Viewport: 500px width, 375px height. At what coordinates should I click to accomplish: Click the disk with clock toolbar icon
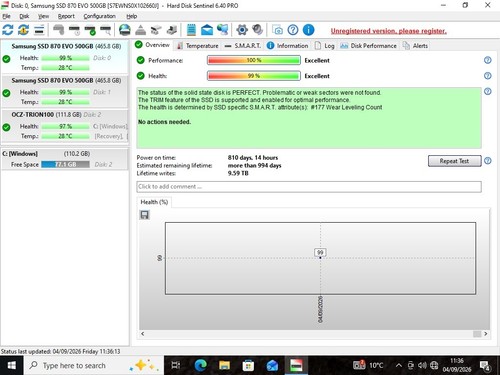pos(74,30)
